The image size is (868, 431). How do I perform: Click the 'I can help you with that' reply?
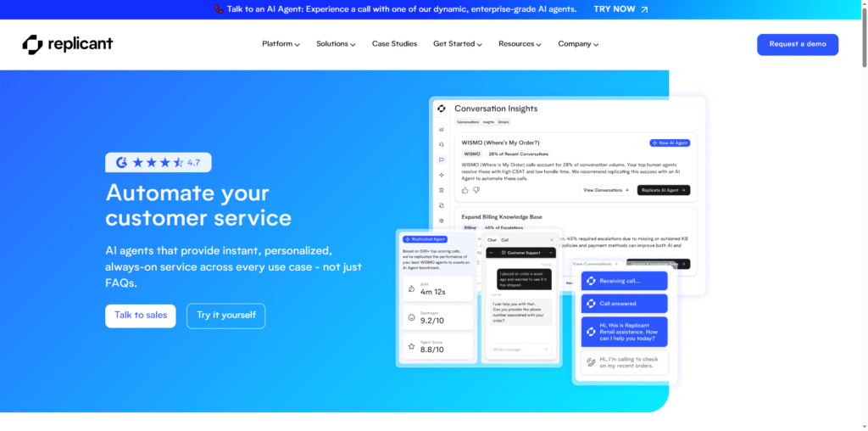point(521,312)
